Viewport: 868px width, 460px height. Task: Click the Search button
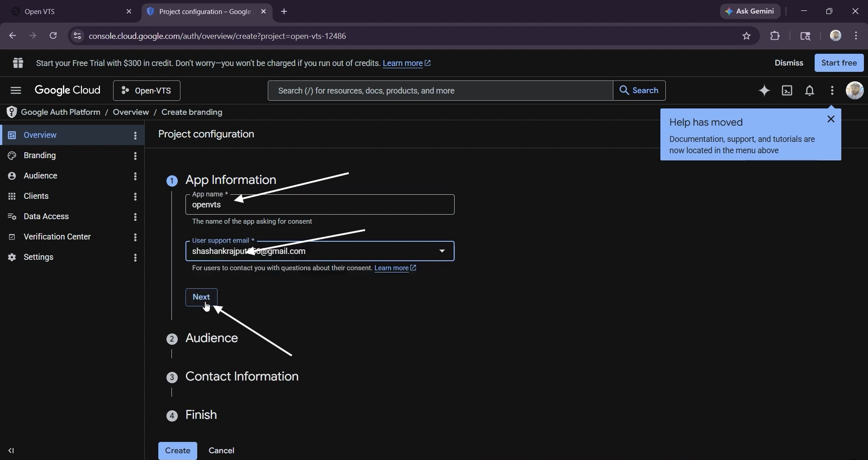pos(639,91)
